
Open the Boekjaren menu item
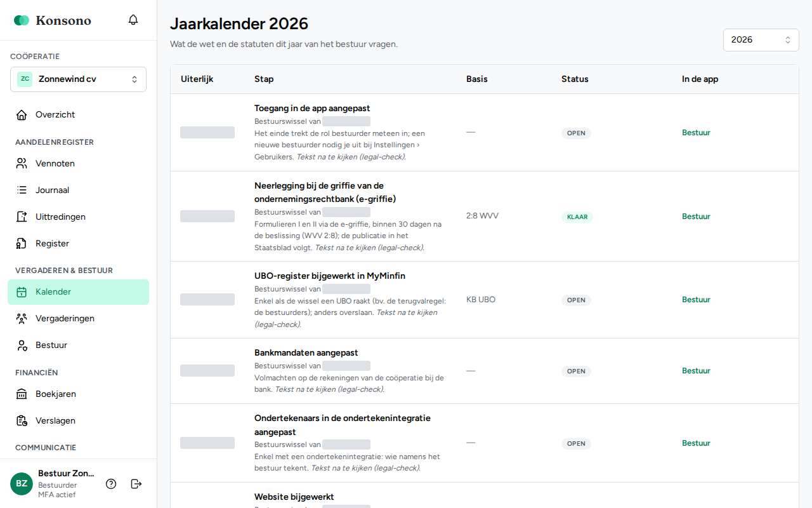tap(78, 394)
